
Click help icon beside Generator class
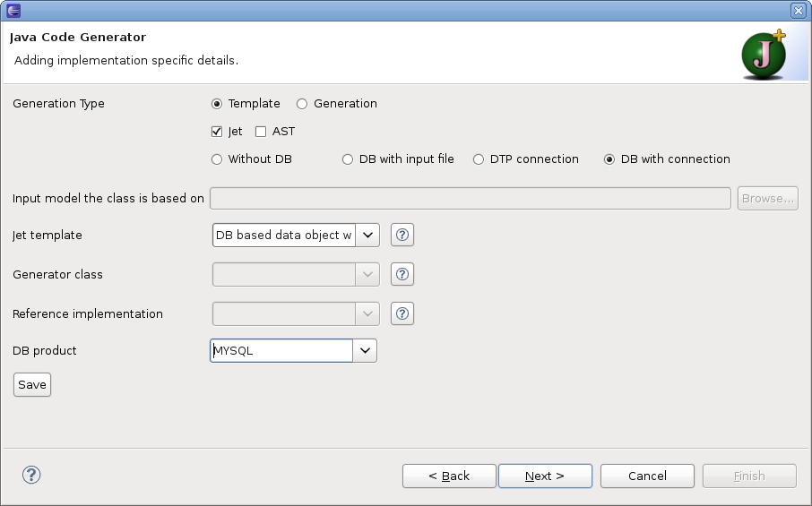pos(403,274)
